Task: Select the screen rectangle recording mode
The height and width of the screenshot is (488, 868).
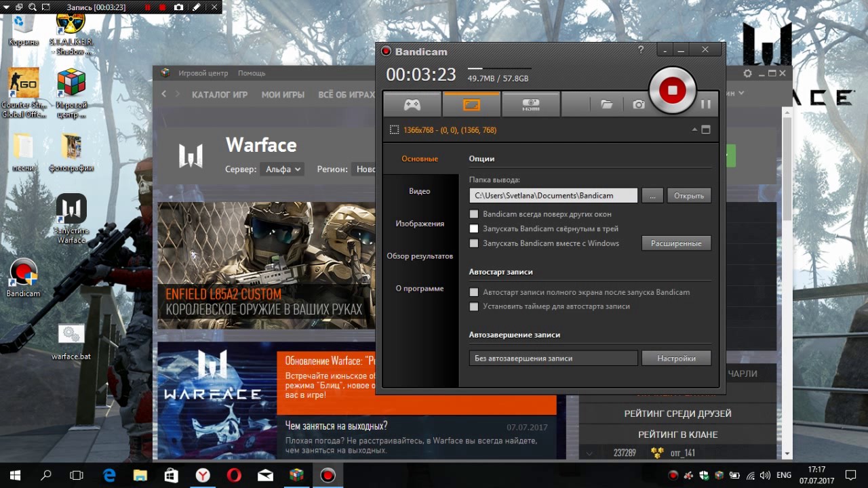Action: [x=471, y=104]
